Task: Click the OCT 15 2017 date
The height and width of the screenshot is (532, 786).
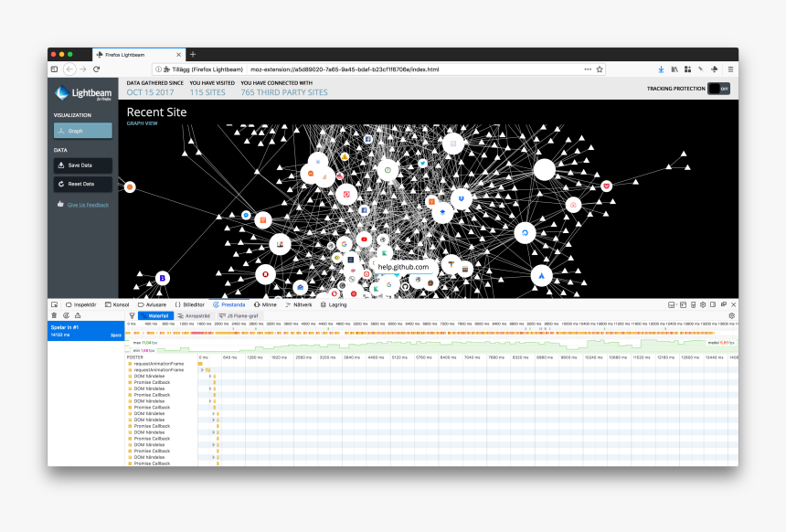Action: click(x=151, y=92)
